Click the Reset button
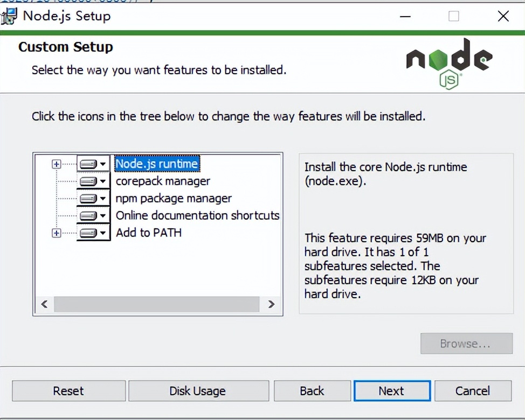The height and width of the screenshot is (420, 525). coord(68,390)
